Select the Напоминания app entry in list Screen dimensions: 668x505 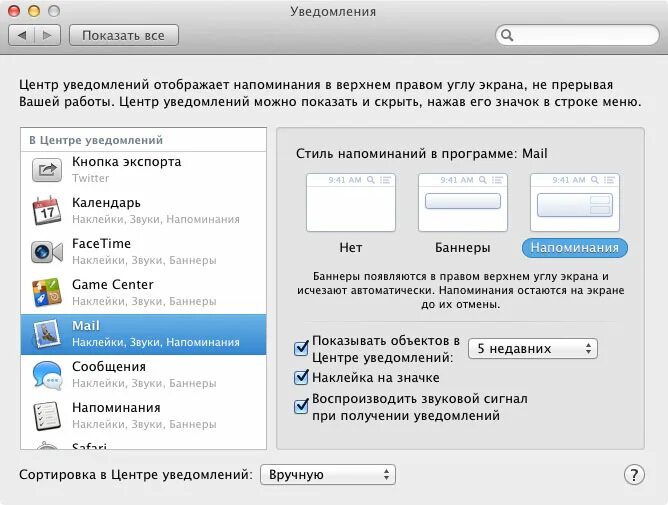(x=144, y=416)
